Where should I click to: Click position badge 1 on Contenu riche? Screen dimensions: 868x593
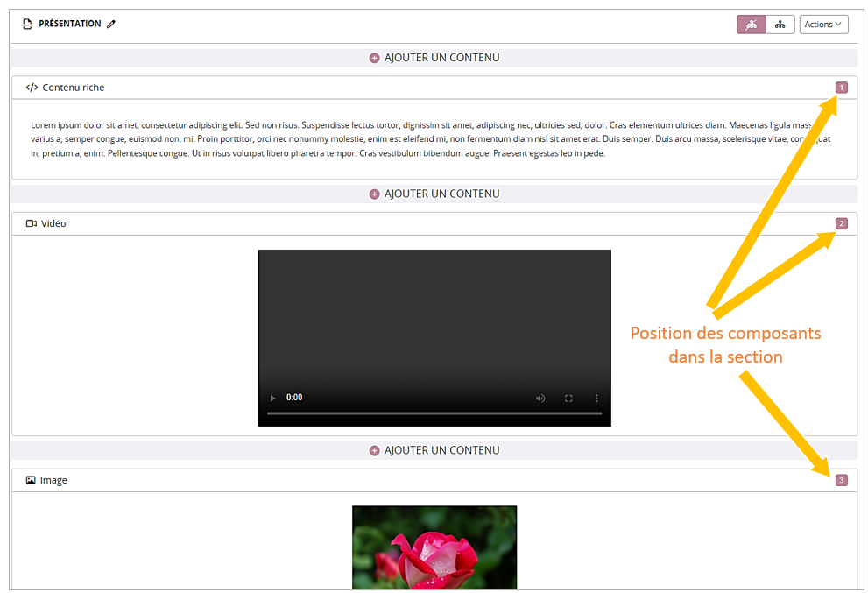point(841,88)
